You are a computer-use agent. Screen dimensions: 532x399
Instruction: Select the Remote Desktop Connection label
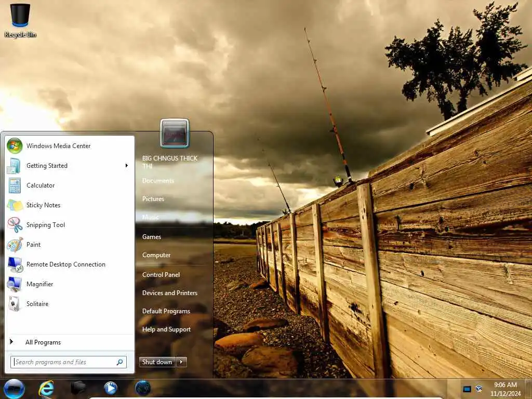pos(66,264)
